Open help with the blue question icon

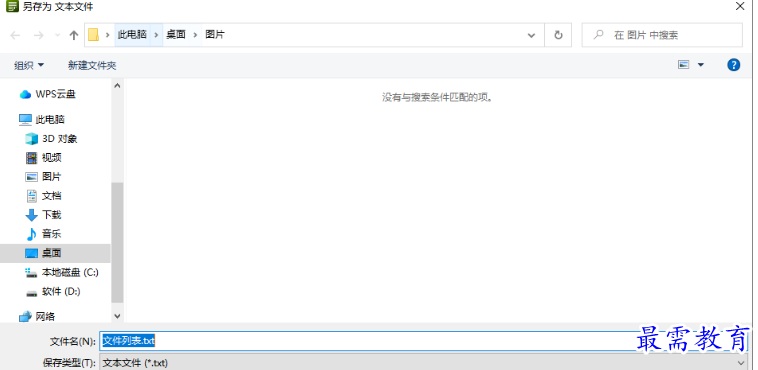tap(733, 65)
